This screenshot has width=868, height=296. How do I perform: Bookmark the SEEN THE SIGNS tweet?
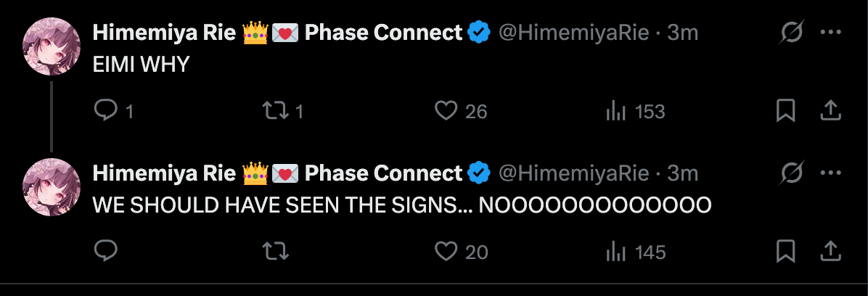tap(785, 252)
